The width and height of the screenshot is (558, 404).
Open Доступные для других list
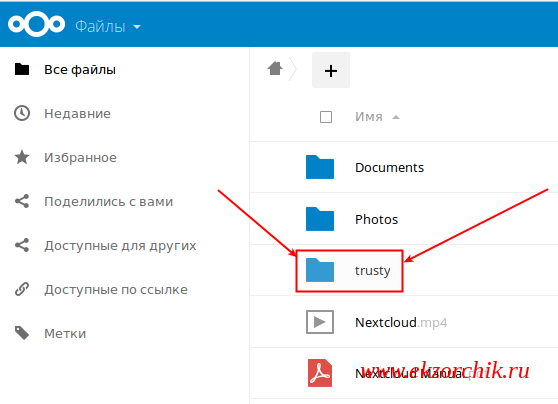click(x=120, y=246)
